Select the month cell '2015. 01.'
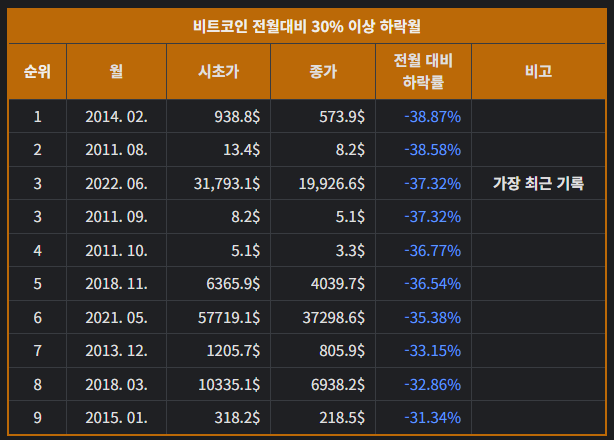The width and height of the screenshot is (614, 440). pos(116,418)
